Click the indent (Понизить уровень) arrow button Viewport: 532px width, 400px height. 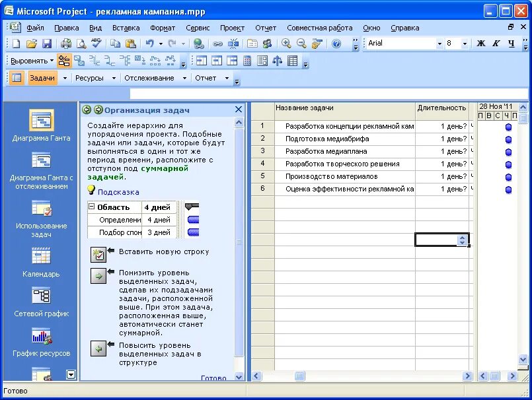[98, 276]
